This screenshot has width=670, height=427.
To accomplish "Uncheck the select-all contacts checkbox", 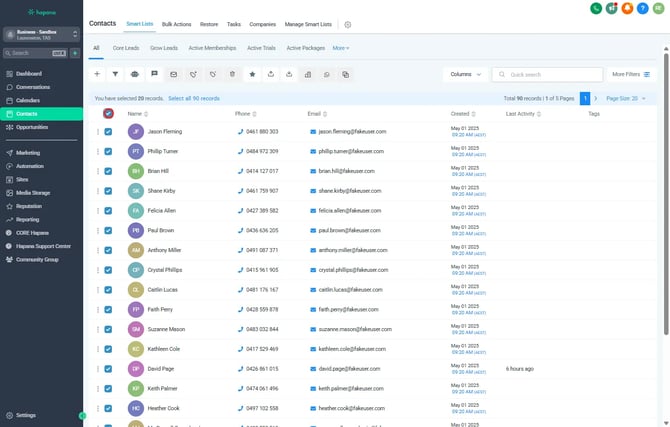I will coord(108,114).
